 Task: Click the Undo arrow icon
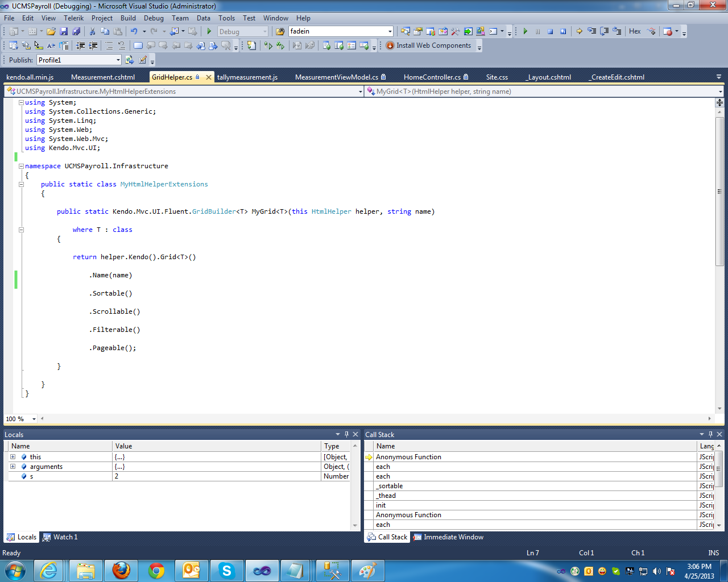coord(134,32)
